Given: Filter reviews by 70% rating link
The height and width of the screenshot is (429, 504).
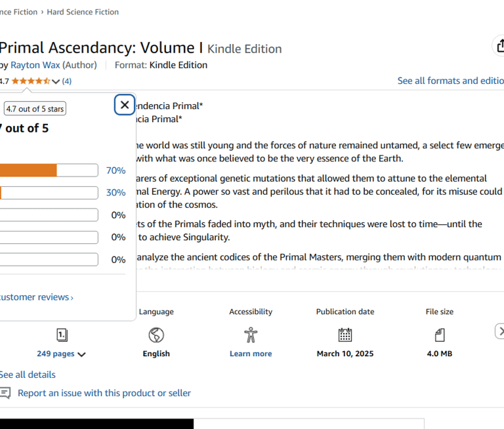Looking at the screenshot, I should point(115,171).
